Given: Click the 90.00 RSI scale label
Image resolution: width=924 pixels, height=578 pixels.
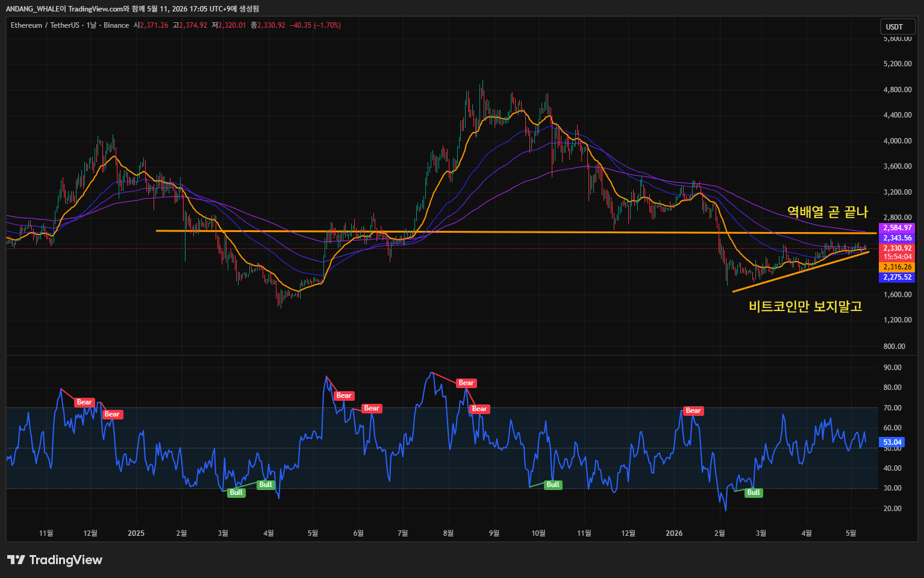Looking at the screenshot, I should tap(892, 368).
